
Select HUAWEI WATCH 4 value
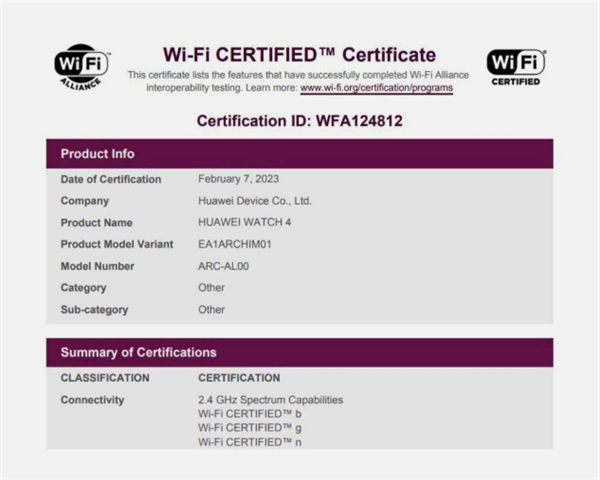tap(245, 222)
